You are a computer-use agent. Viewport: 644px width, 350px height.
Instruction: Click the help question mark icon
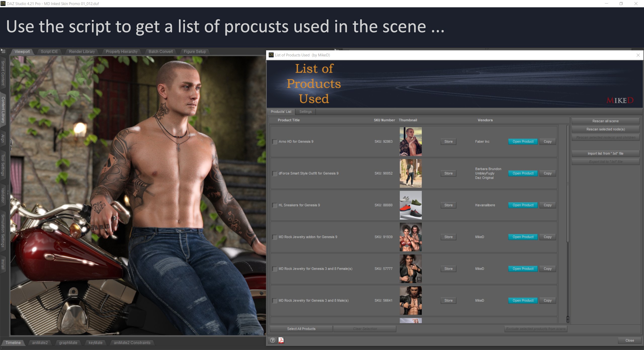tap(272, 340)
